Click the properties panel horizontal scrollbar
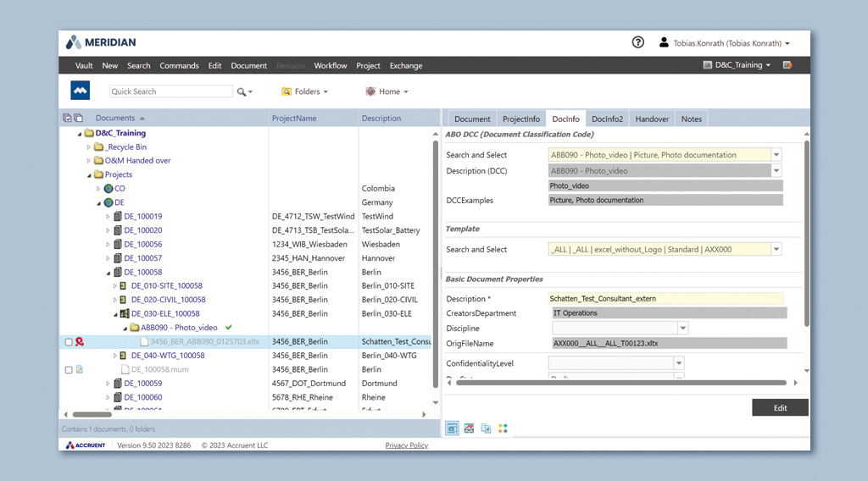Screen dimensions: 868x481 point(619,383)
